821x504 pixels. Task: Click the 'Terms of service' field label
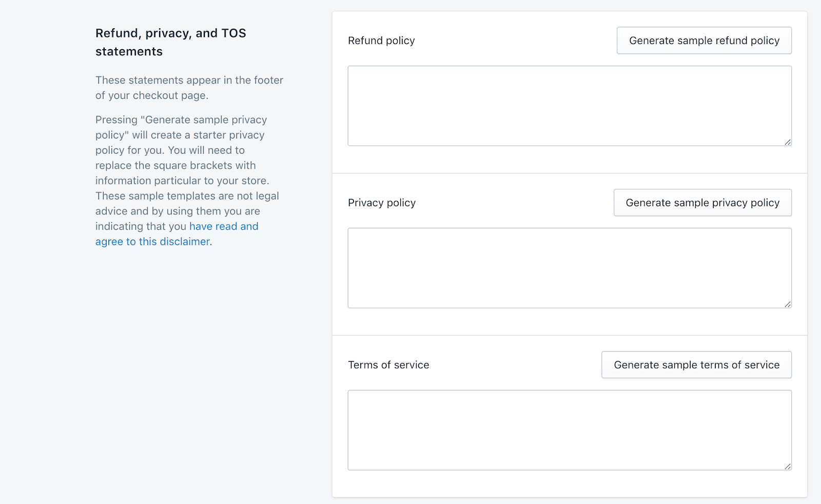(388, 365)
